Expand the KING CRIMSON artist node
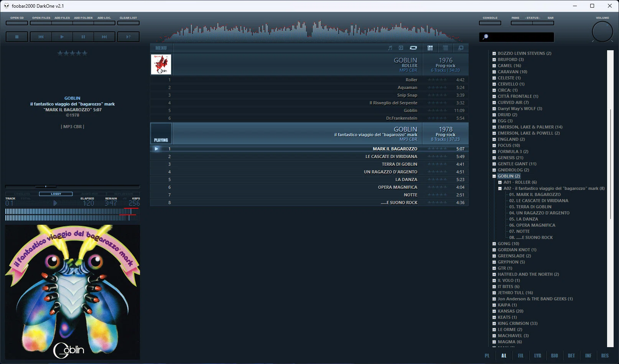 [x=494, y=324]
